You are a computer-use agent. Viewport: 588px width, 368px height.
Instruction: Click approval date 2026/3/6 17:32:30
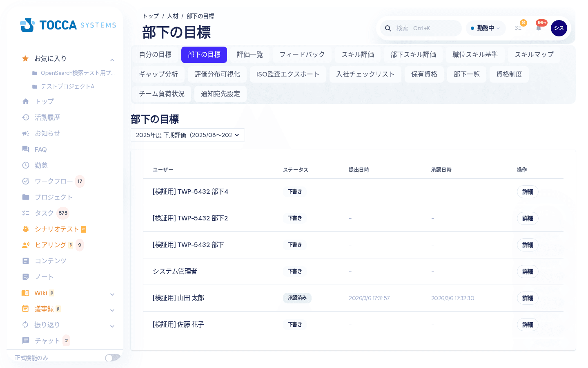tap(453, 298)
